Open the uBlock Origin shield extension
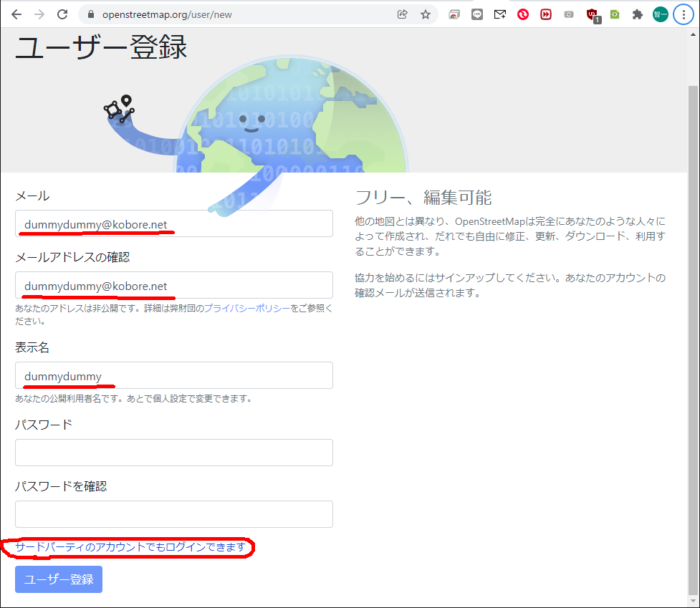Screen dimensions: 700x608 593,14
